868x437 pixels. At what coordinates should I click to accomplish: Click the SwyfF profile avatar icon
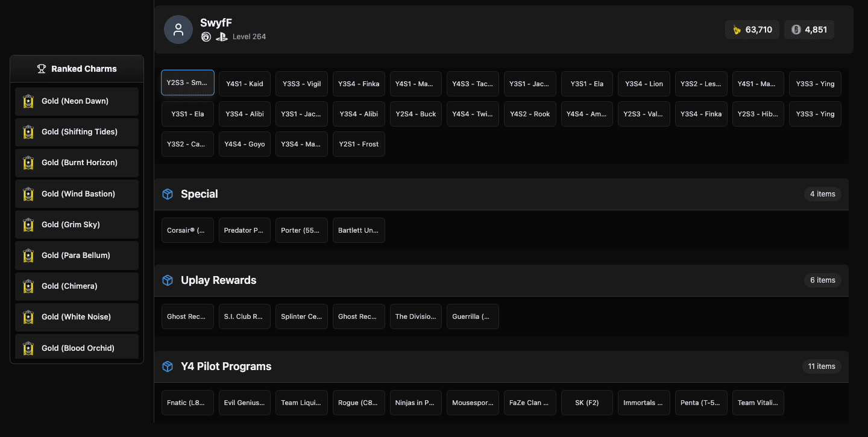[178, 30]
